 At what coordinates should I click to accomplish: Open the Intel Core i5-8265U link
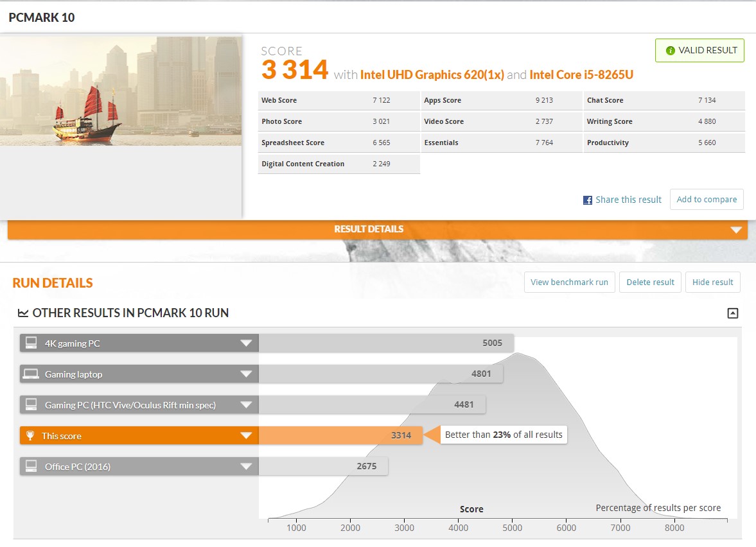[581, 74]
